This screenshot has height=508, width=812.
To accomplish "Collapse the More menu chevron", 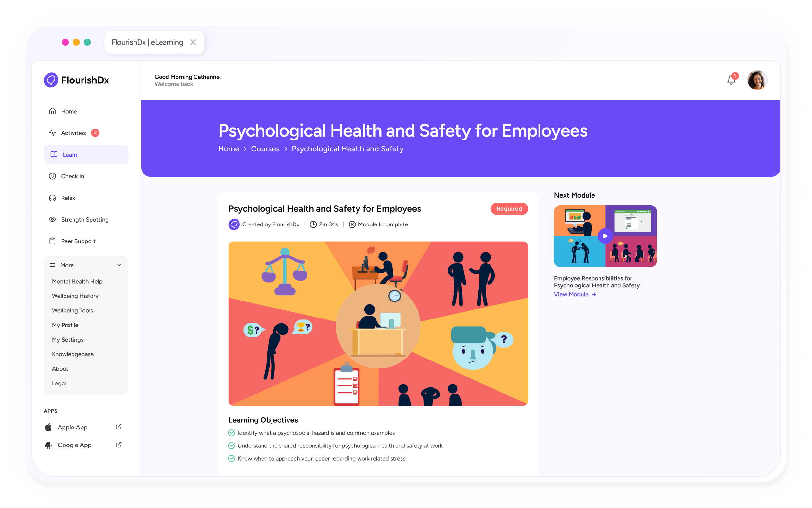I will coord(119,265).
